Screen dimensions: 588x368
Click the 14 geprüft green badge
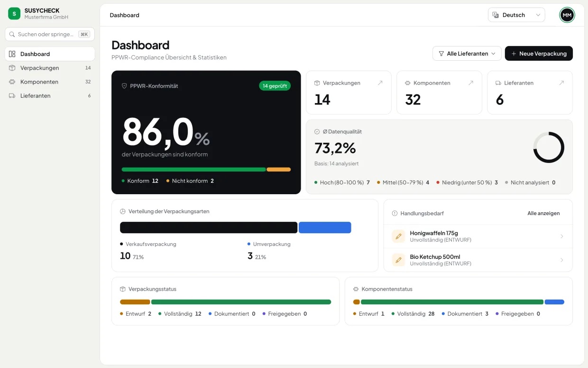[275, 86]
